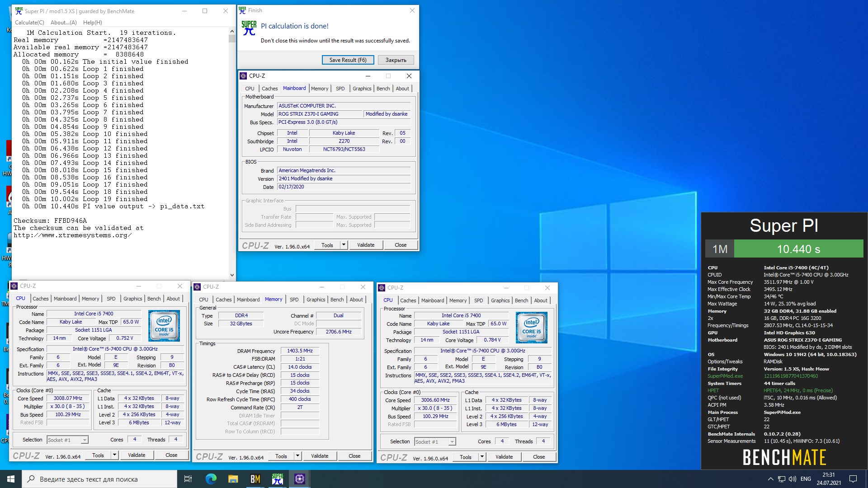868x488 pixels.
Task: Open Graphics tab in Mainboard CPU-Z window
Action: click(362, 89)
